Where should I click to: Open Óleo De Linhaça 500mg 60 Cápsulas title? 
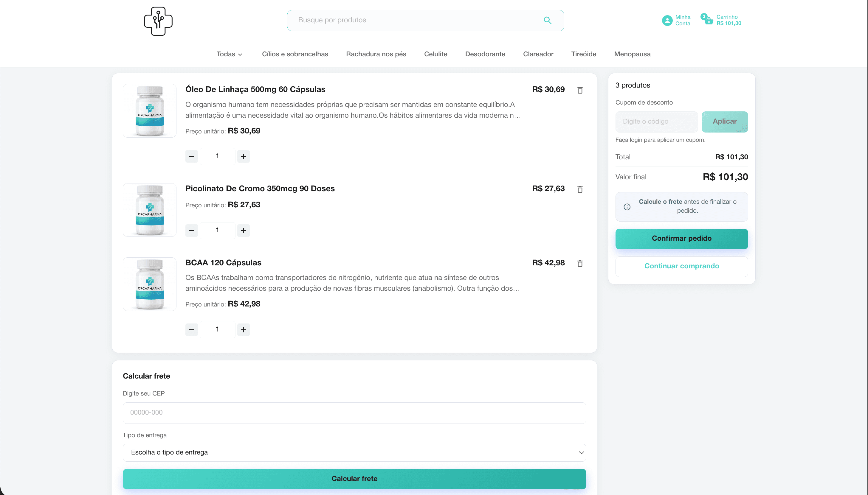pos(255,89)
